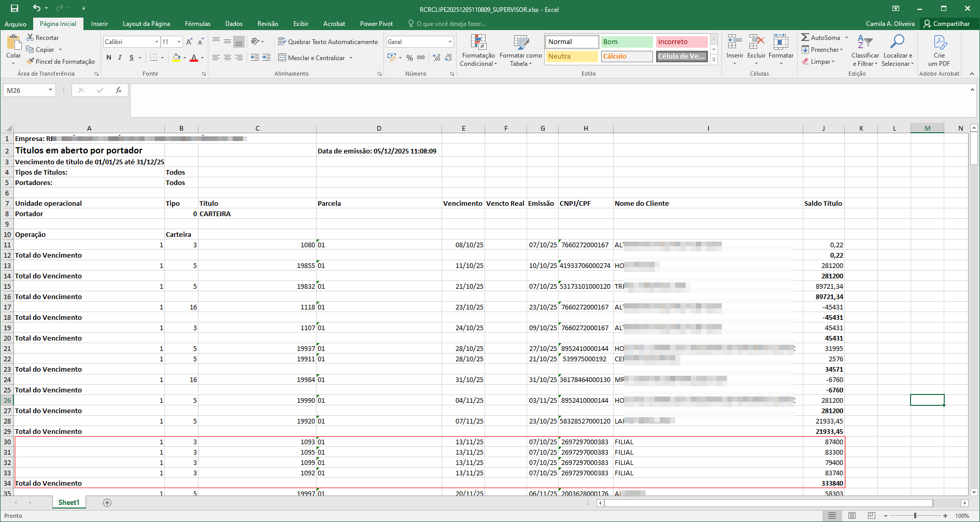Add a new sheet with plus button
Image resolution: width=980 pixels, height=522 pixels.
coord(107,503)
